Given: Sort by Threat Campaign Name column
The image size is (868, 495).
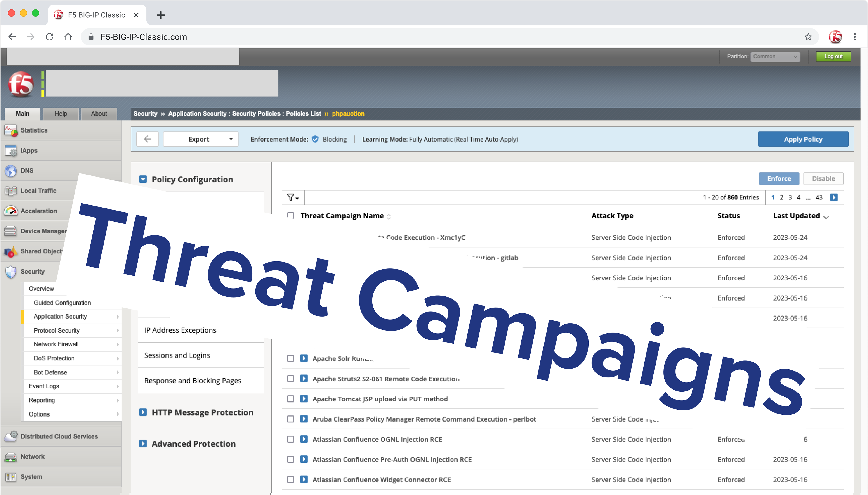Looking at the screenshot, I should (345, 216).
